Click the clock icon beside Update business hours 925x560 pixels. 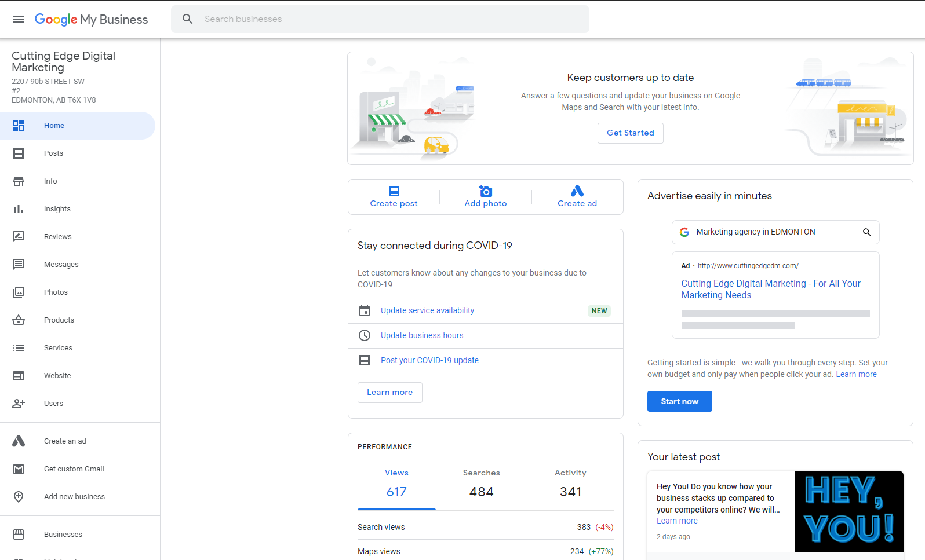click(x=365, y=335)
